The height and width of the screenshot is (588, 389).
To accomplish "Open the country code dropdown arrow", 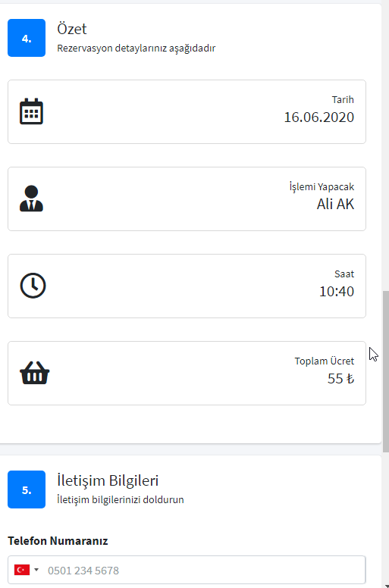I will coord(36,570).
